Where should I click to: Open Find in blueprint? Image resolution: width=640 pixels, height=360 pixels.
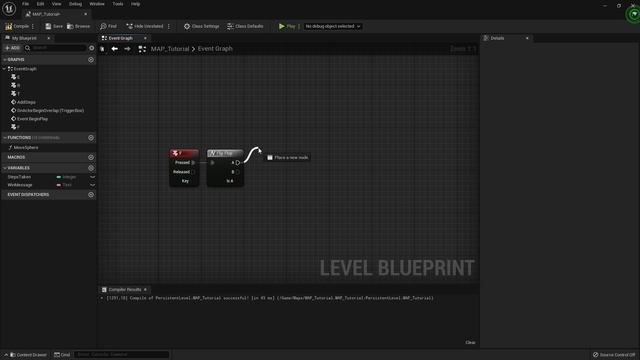click(109, 26)
